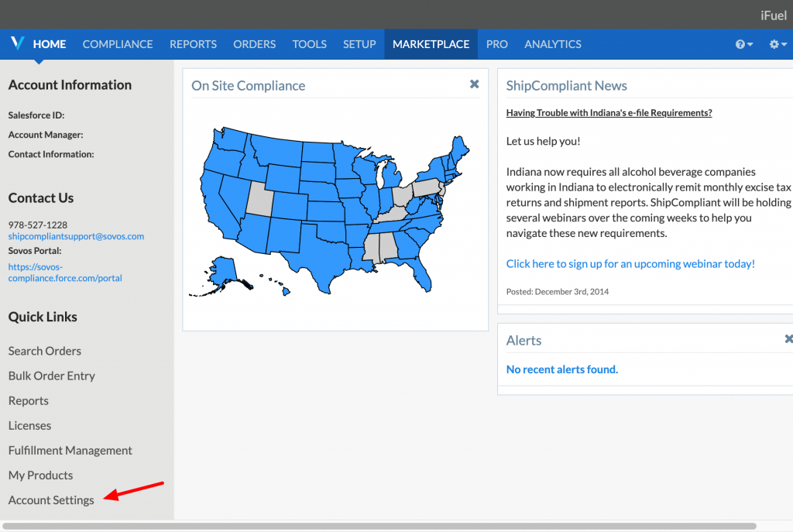Click the 'Posted: December 3rd, 2014' text
Image resolution: width=793 pixels, height=532 pixels.
pos(558,291)
